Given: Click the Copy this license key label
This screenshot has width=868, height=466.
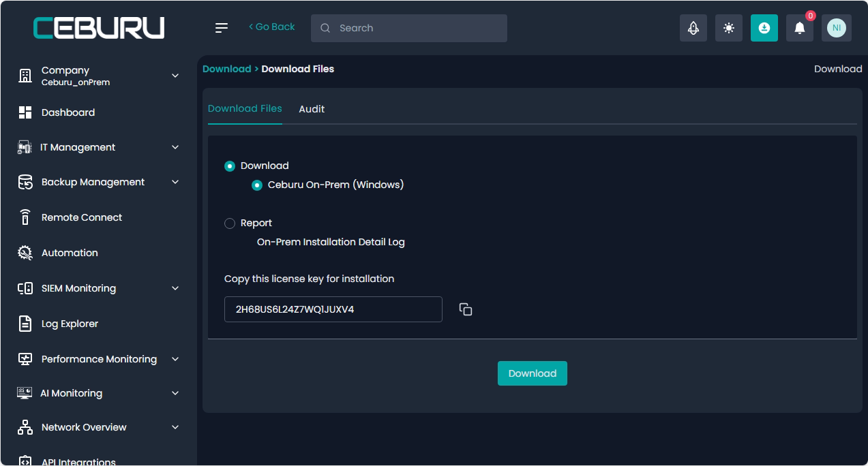Looking at the screenshot, I should click(310, 279).
